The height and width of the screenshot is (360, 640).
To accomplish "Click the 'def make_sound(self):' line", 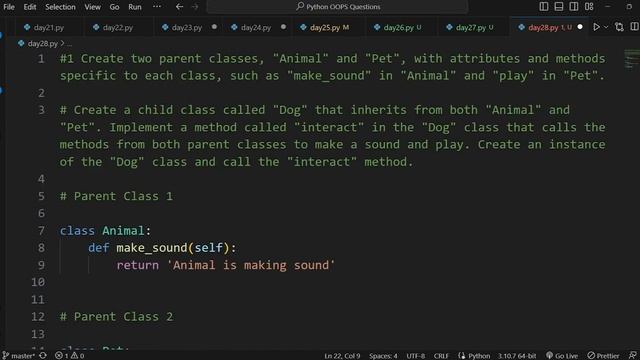I will [x=162, y=248].
